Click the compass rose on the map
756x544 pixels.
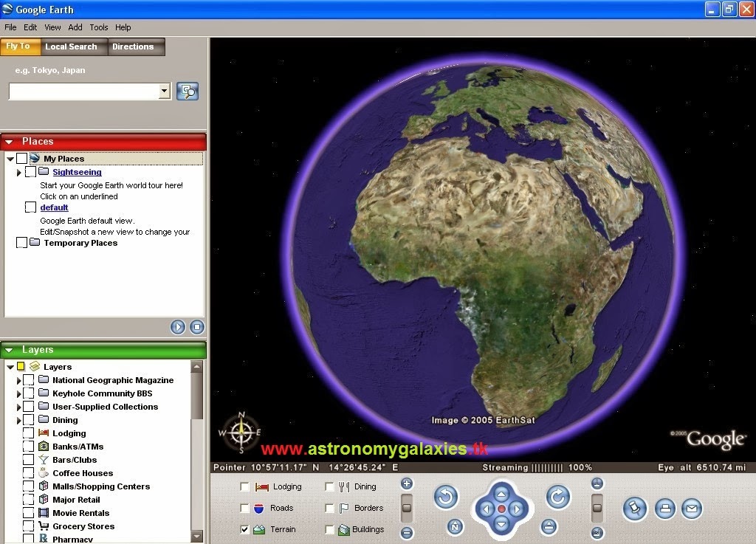pos(241,433)
